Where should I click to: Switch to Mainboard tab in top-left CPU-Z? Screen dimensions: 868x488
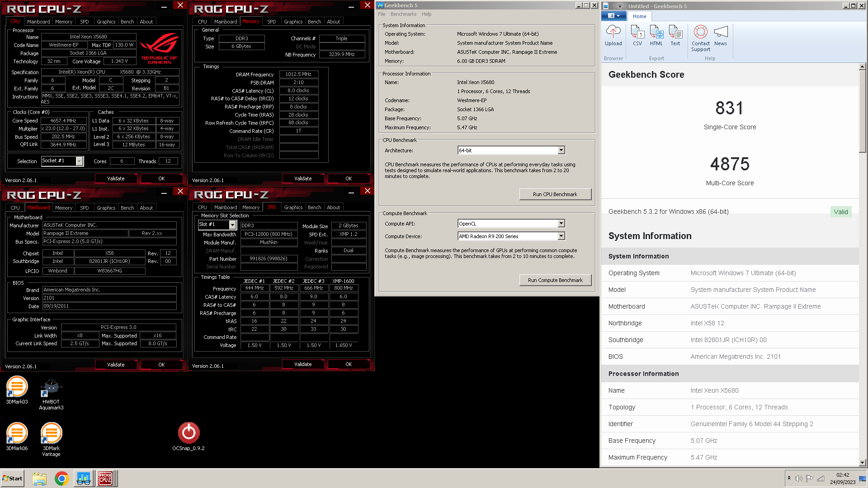(38, 22)
